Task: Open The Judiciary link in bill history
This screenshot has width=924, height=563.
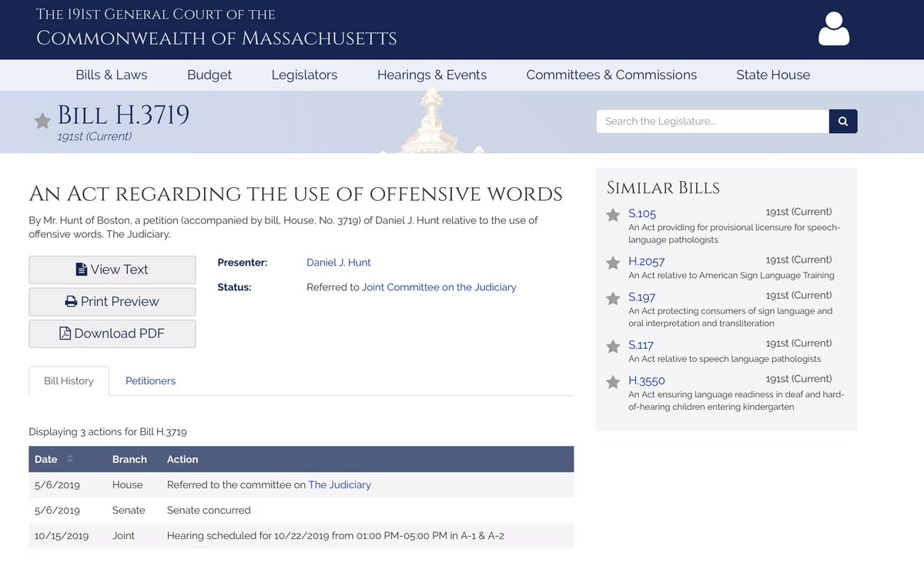Action: point(340,485)
